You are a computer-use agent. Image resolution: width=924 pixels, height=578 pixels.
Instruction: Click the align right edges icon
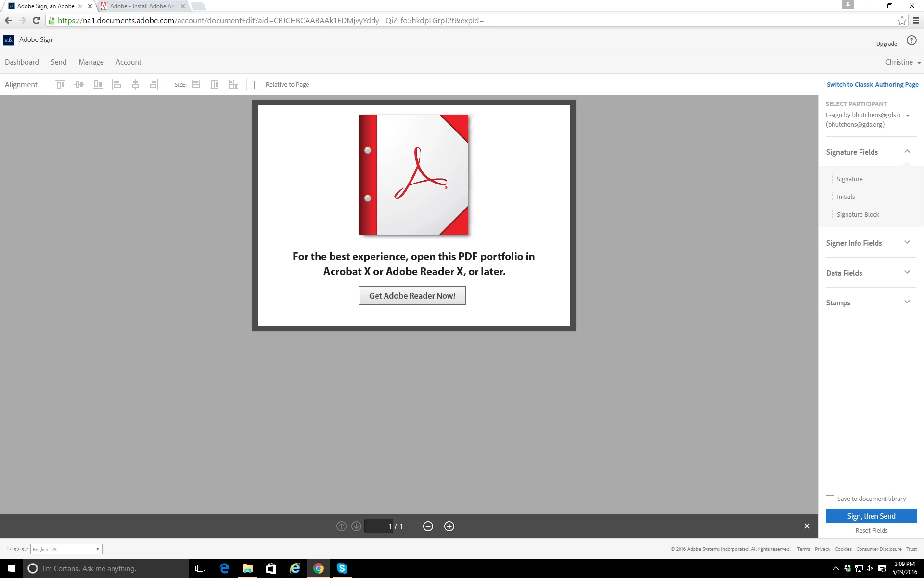pyautogui.click(x=154, y=85)
